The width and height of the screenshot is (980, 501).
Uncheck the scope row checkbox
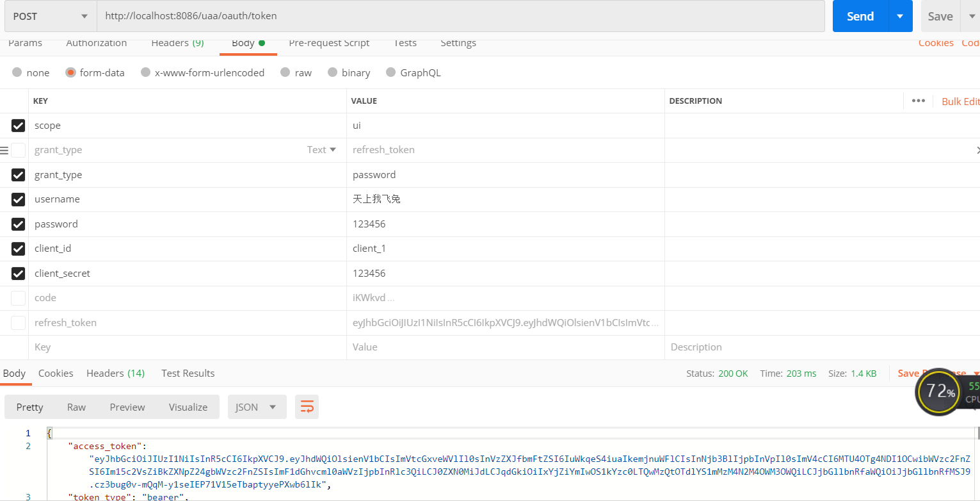[18, 126]
